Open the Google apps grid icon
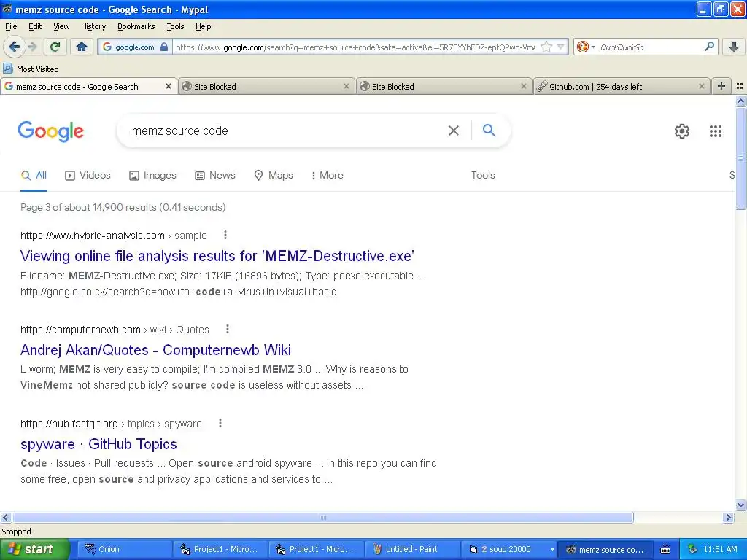747x560 pixels. tap(715, 131)
